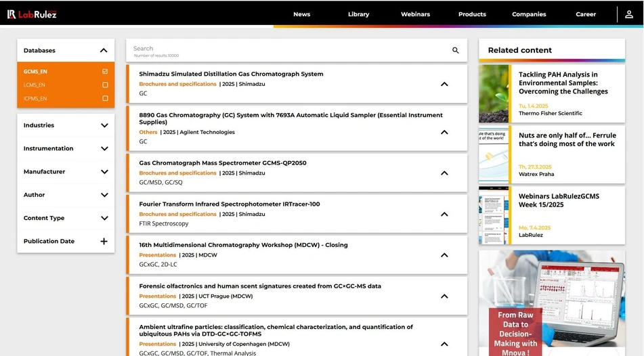Collapse the GCMS-QP2050 result chevron

click(444, 173)
